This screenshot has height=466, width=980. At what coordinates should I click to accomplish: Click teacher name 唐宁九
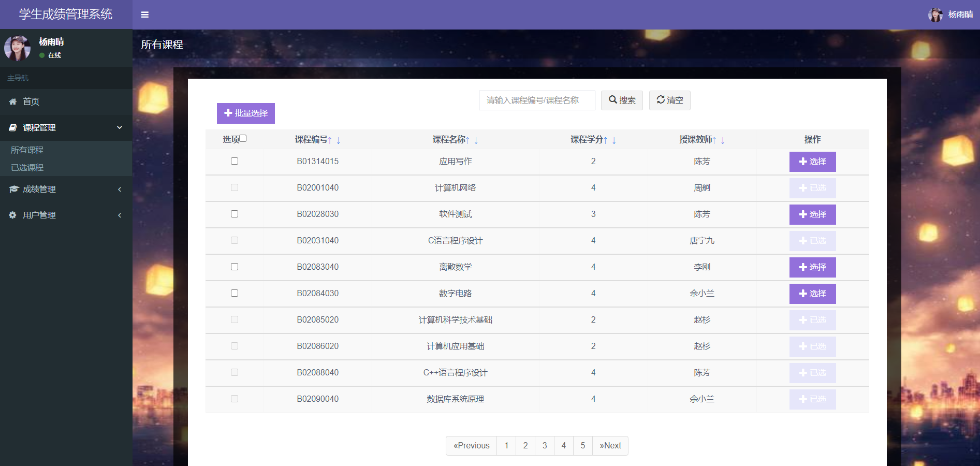[702, 241]
